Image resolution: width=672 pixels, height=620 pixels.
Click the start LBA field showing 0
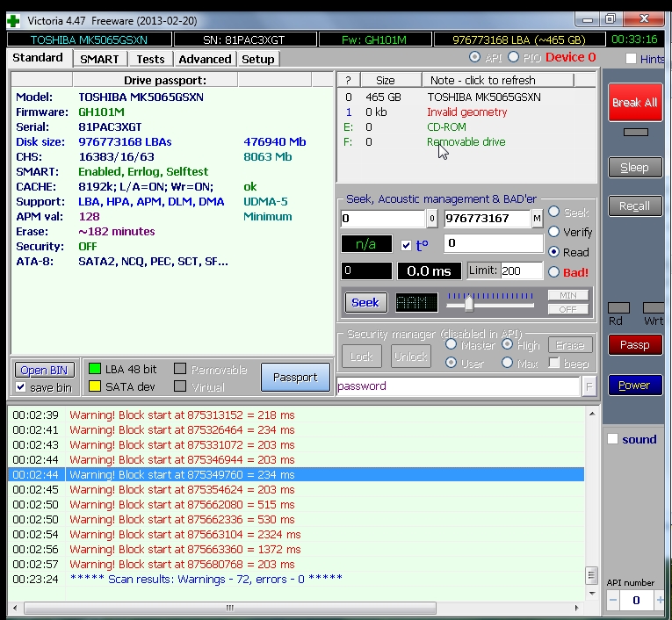(x=383, y=219)
